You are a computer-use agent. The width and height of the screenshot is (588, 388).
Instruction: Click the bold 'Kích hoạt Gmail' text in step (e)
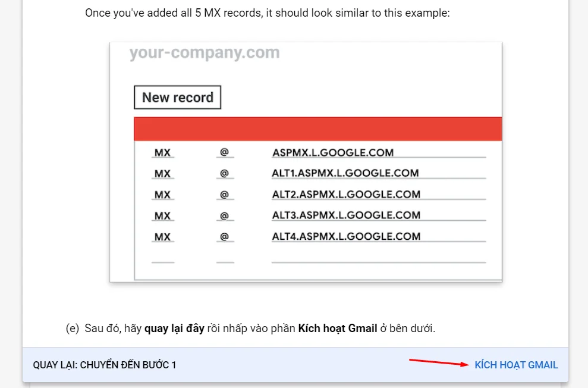pyautogui.click(x=338, y=328)
